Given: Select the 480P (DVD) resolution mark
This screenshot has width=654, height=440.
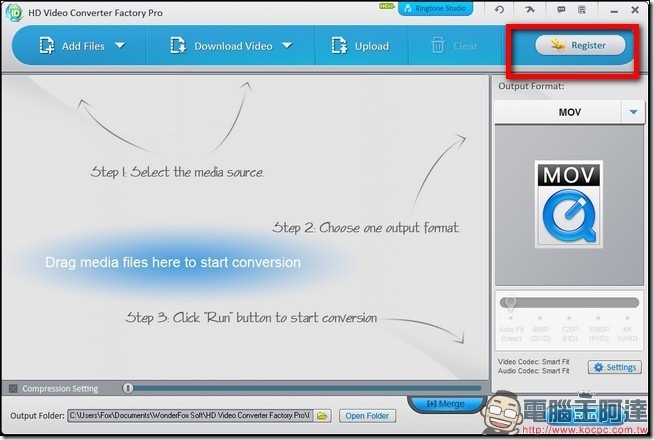Looking at the screenshot, I should (540, 329).
